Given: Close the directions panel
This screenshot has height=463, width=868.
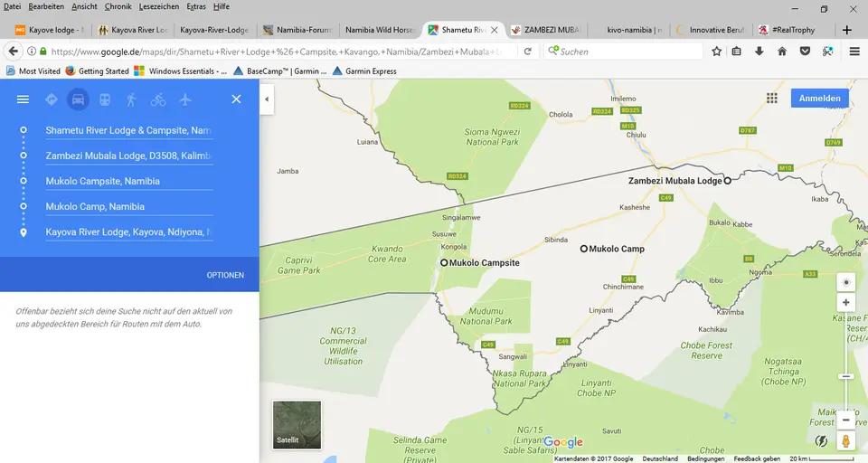Looking at the screenshot, I should [236, 99].
